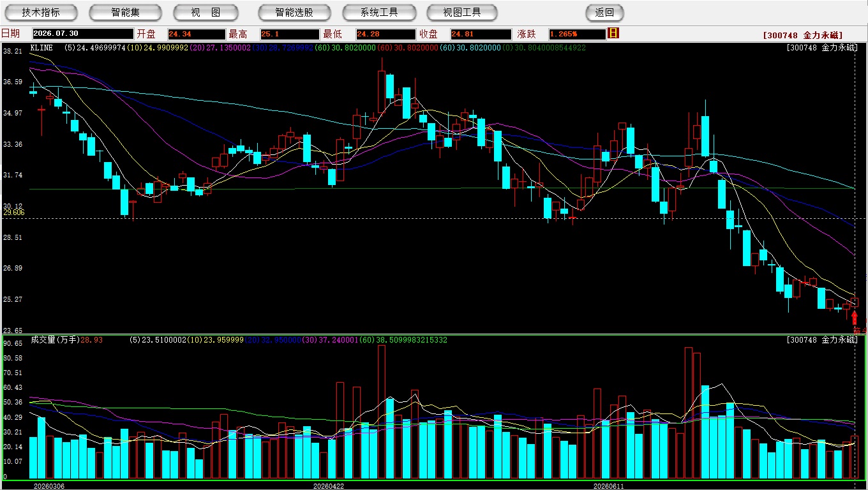Click the 20260422 date axis label
868x490 pixels.
pos(329,486)
